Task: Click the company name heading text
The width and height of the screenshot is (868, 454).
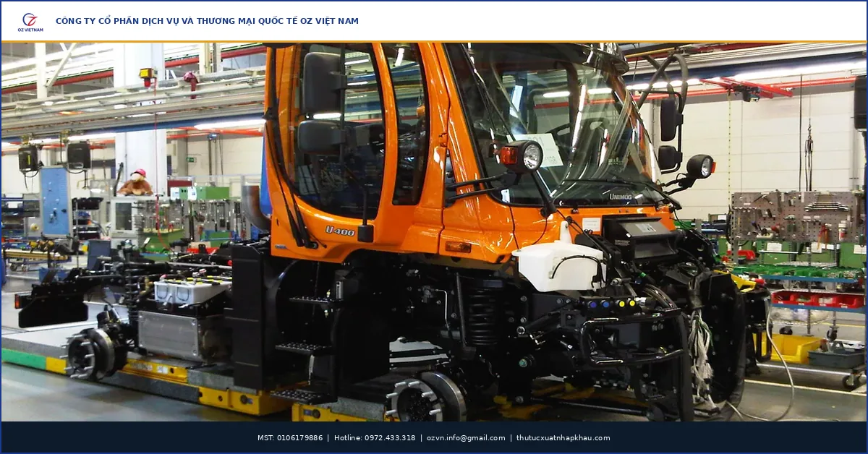Action: coord(207,21)
